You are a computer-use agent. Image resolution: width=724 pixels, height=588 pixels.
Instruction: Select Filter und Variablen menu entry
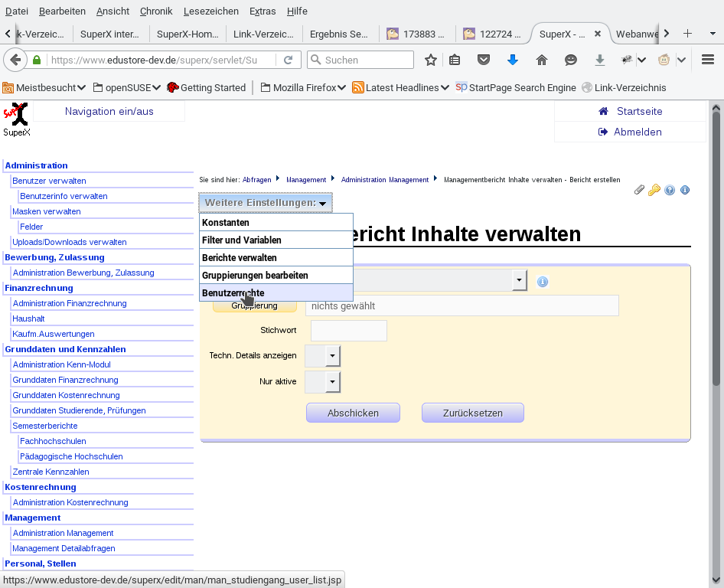[x=276, y=240]
